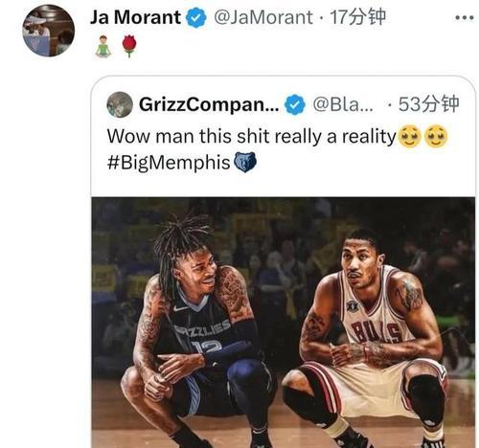Open the GrizzCompan... account name
The image size is (479, 448).
click(x=209, y=104)
